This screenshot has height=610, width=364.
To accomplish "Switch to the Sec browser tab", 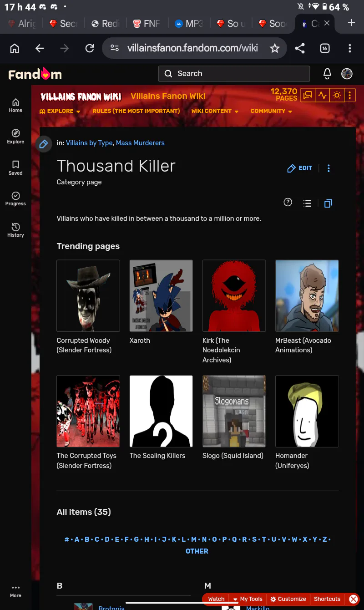I will pos(63,23).
